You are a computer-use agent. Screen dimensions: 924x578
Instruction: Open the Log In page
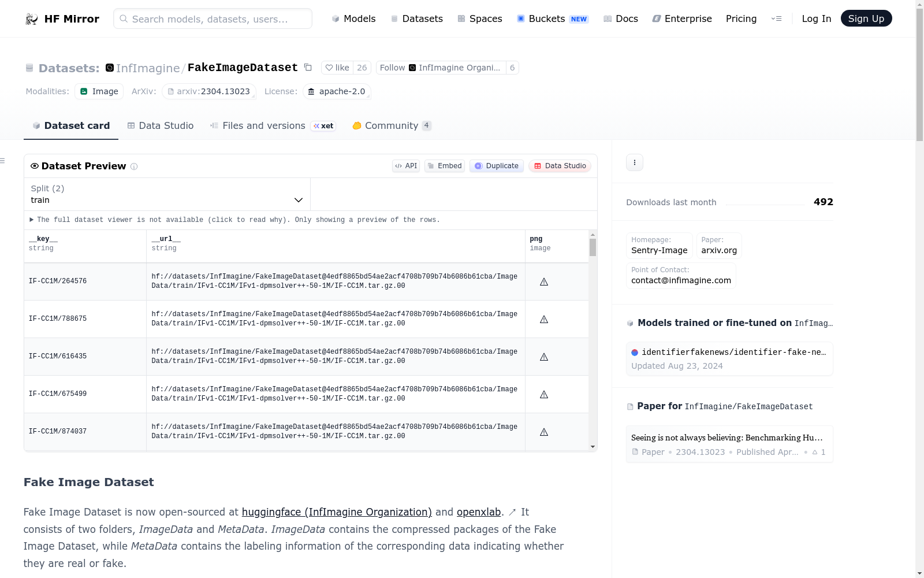(817, 18)
